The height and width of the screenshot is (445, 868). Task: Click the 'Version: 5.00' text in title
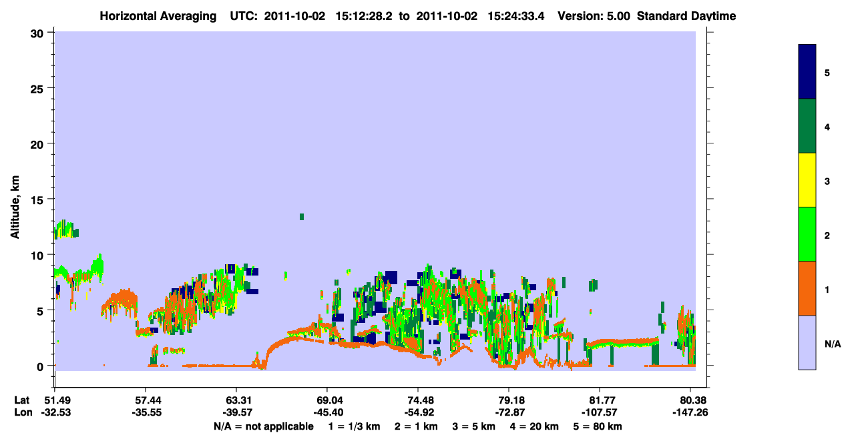tap(594, 16)
